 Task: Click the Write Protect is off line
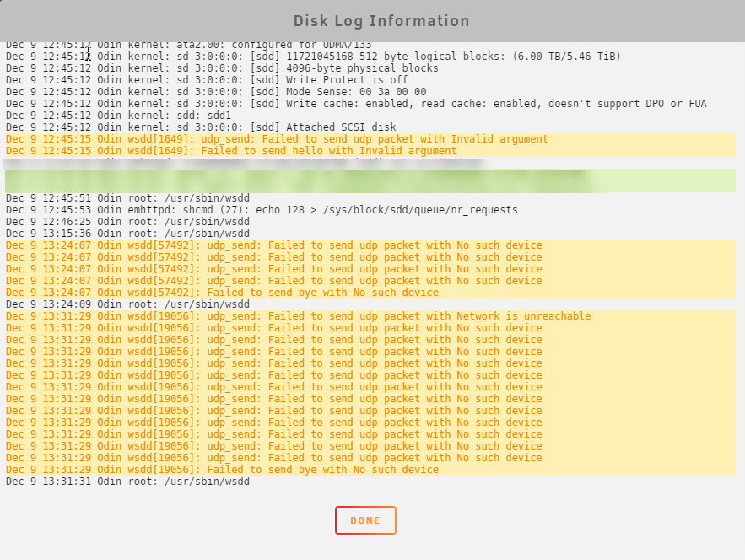tap(207, 80)
